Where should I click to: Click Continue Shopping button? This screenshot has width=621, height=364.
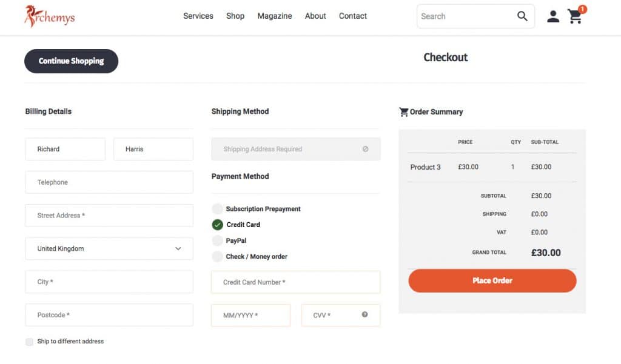click(x=71, y=61)
